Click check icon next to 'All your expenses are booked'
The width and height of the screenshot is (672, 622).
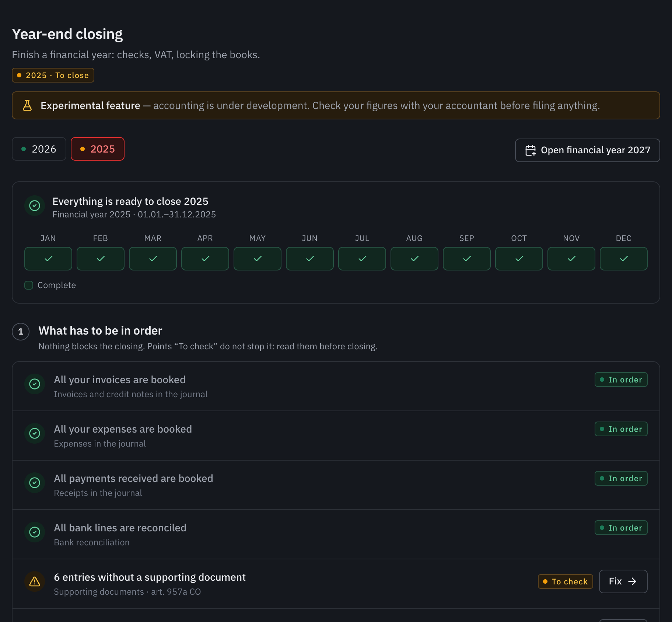pos(35,433)
